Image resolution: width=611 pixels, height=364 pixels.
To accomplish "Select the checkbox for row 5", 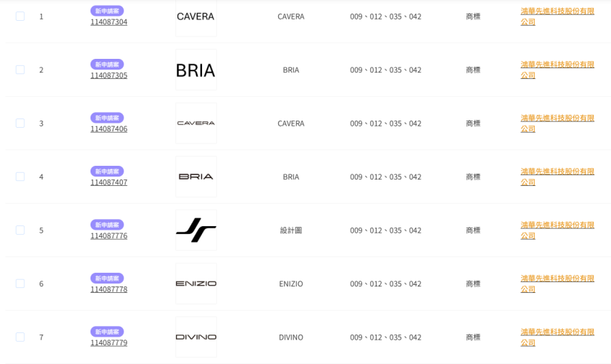I will click(20, 230).
